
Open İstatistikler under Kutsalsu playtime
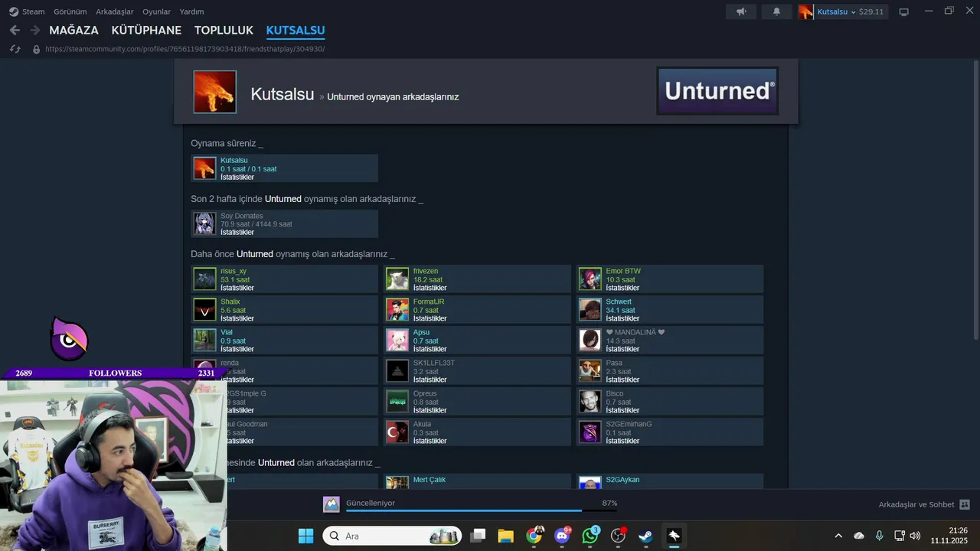click(237, 178)
